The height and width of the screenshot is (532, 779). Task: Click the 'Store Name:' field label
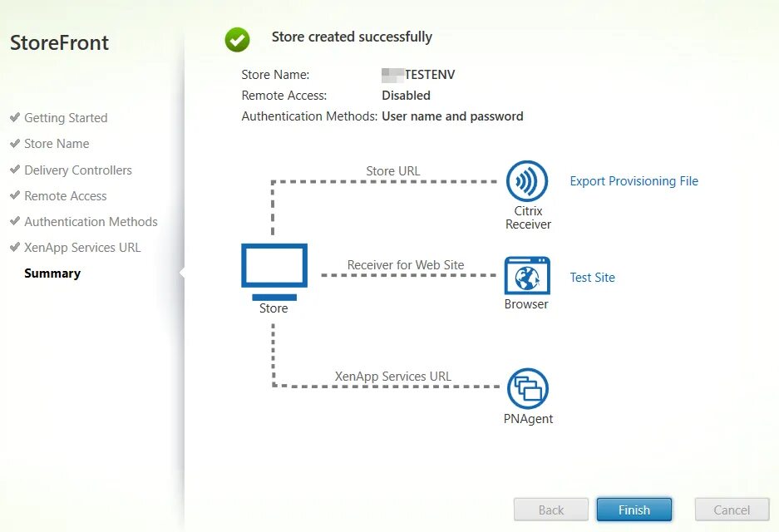tap(275, 75)
